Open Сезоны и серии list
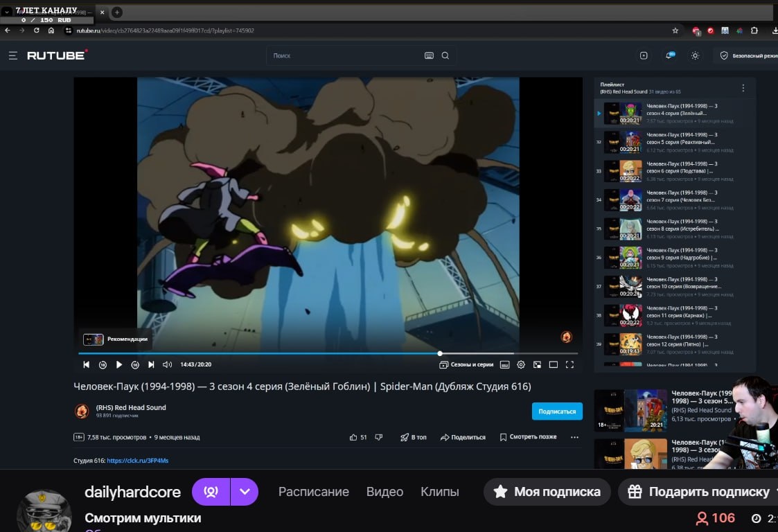The height and width of the screenshot is (532, 778). click(x=466, y=364)
